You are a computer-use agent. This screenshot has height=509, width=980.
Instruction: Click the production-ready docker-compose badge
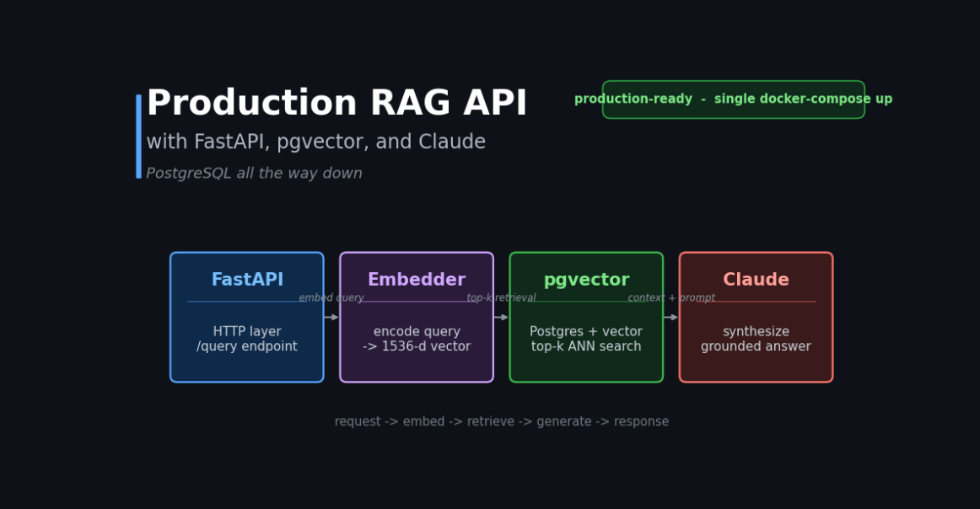pos(733,99)
